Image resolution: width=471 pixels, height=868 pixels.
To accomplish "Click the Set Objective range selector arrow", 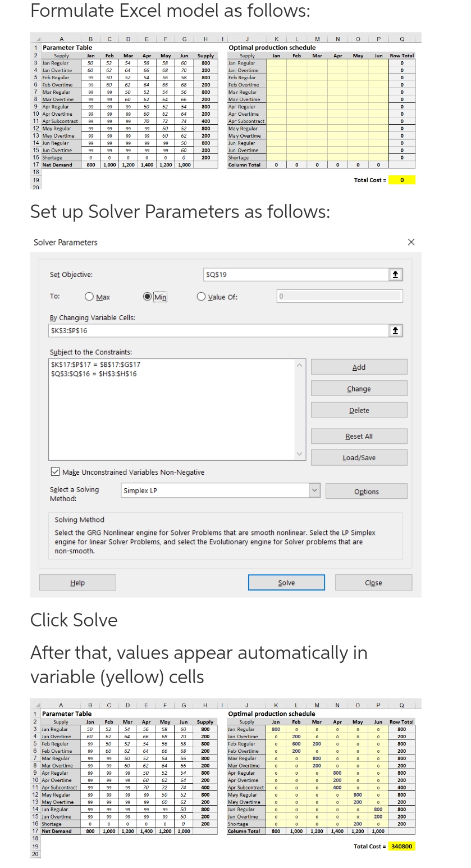I will coord(396,274).
